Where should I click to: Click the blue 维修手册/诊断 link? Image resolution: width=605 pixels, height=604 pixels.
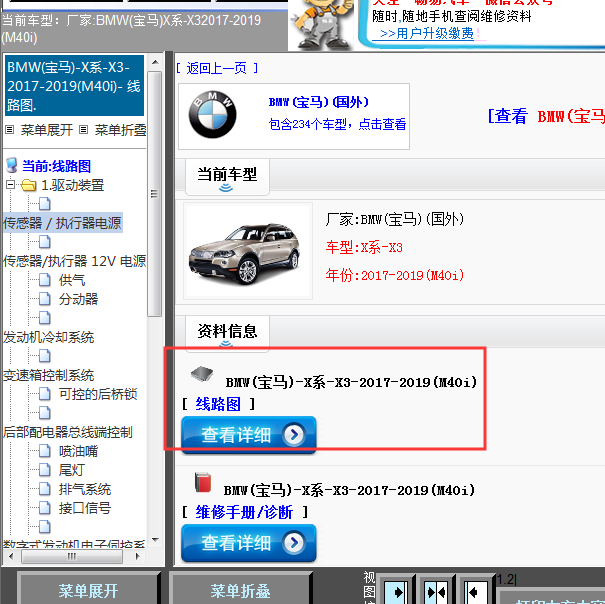click(x=244, y=512)
